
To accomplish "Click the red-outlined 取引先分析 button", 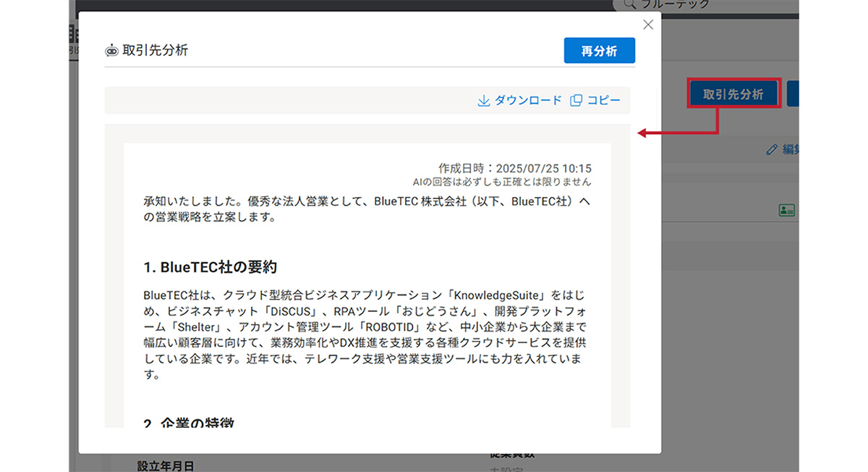I will [733, 94].
